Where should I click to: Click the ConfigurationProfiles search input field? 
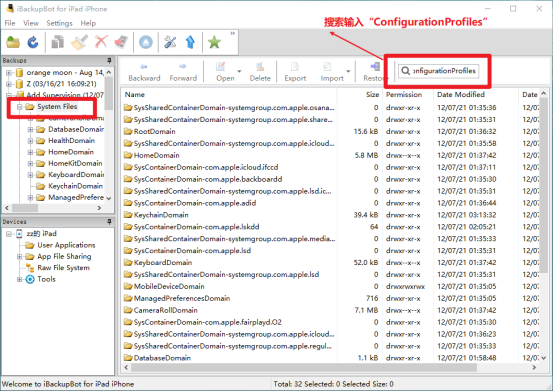click(438, 71)
